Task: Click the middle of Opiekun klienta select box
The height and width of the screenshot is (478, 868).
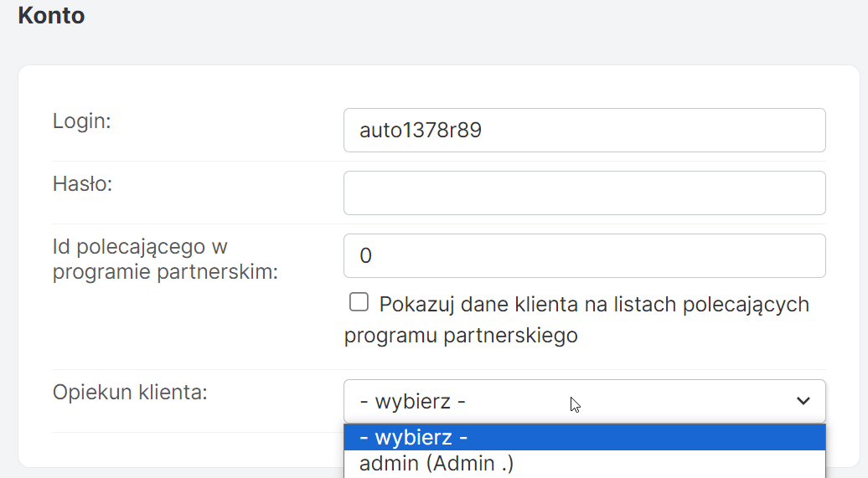Action: (x=584, y=402)
